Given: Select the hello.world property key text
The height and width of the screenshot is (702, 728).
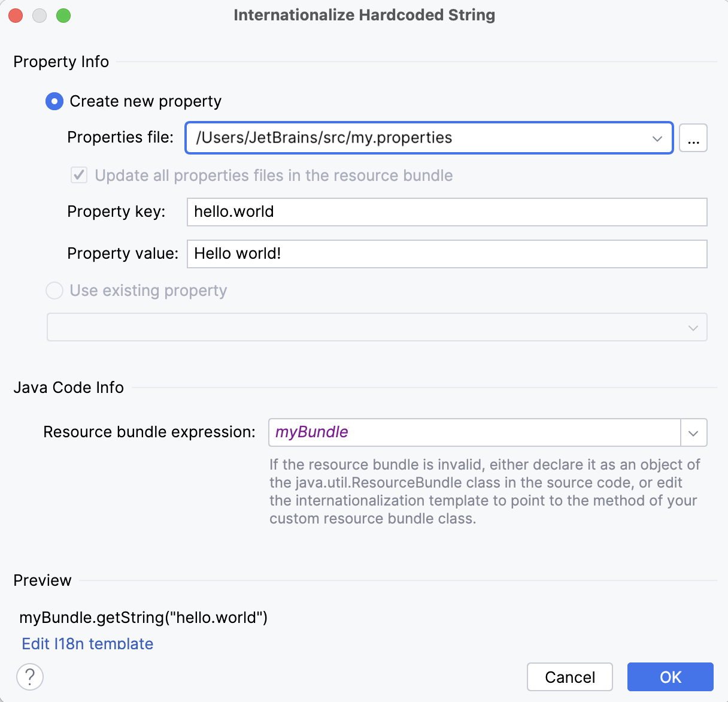Looking at the screenshot, I should 232,211.
